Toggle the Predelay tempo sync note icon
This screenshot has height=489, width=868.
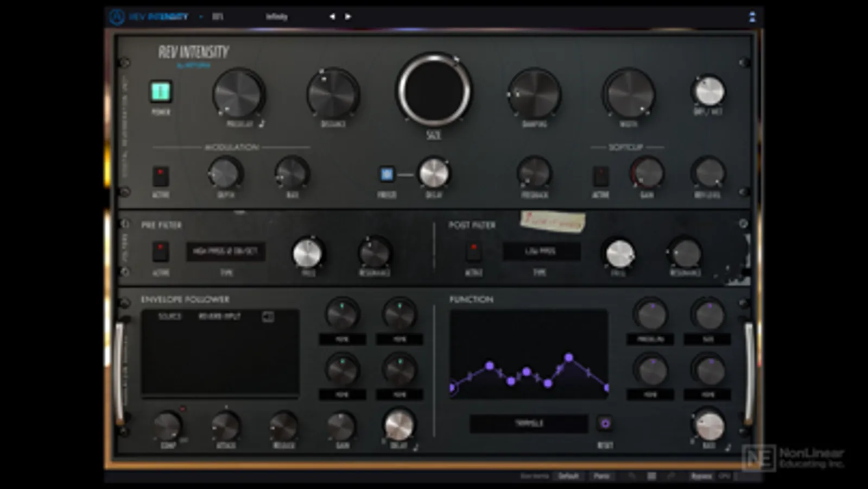pos(262,124)
